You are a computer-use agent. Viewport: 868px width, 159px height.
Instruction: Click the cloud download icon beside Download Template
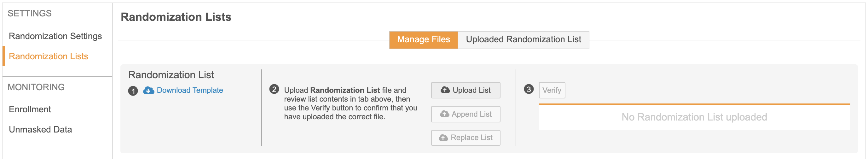148,91
